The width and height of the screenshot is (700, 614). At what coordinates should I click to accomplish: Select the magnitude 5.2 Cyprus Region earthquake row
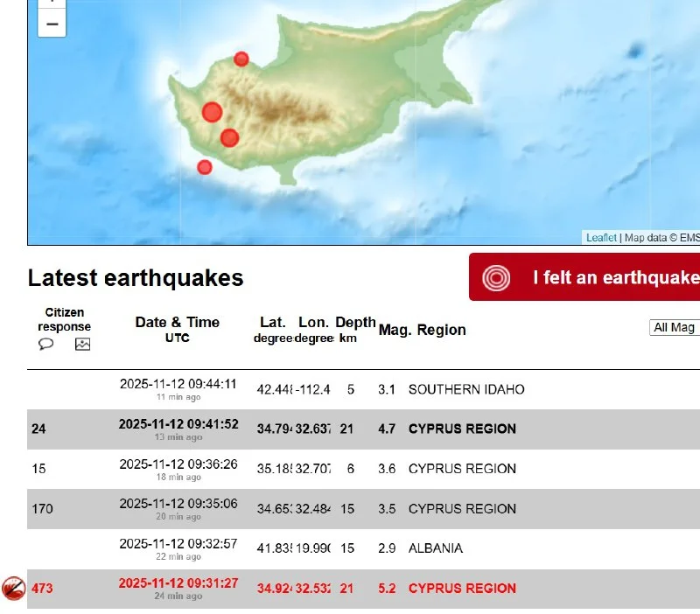pyautogui.click(x=461, y=589)
